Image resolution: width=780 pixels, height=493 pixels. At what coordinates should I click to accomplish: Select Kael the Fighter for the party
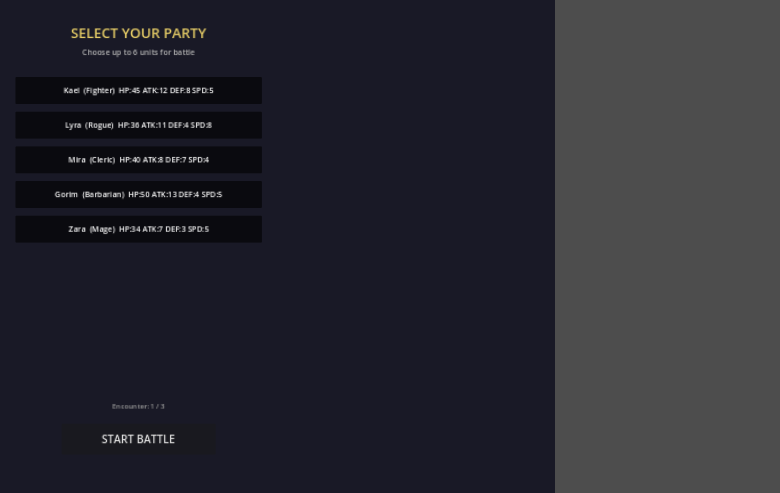[138, 90]
